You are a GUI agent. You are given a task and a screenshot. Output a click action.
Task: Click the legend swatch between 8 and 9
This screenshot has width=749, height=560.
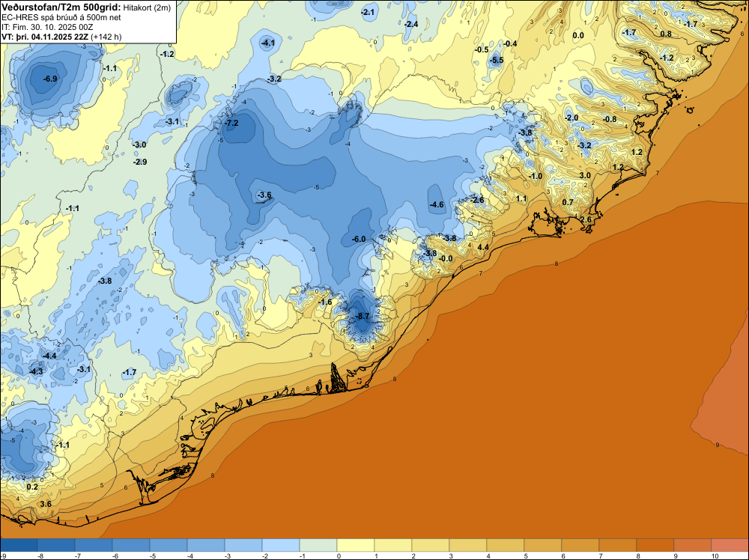click(x=655, y=545)
